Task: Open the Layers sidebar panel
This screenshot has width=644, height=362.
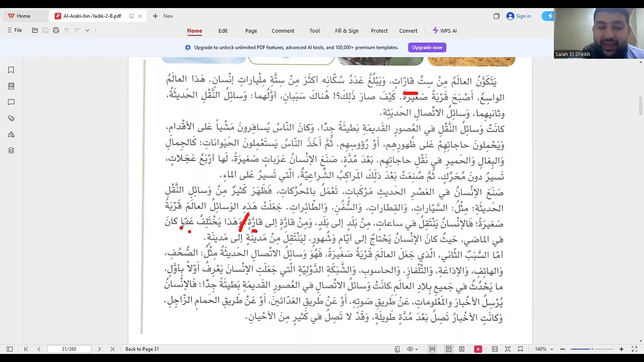Action: 11,150
